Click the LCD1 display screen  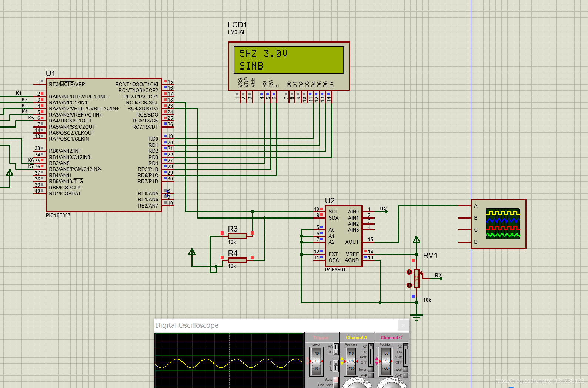[x=288, y=60]
